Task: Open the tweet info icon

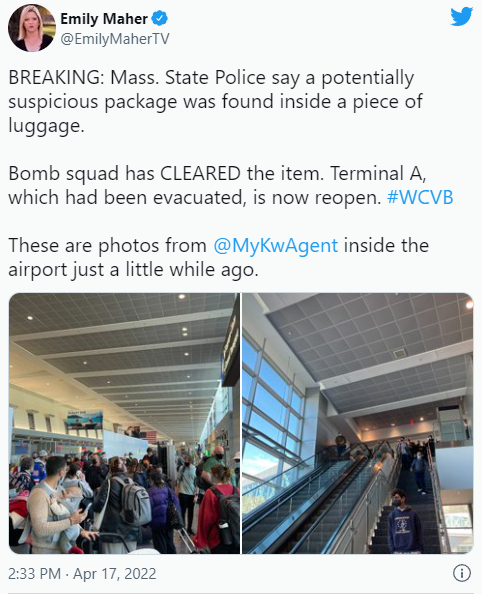Action: click(x=462, y=573)
